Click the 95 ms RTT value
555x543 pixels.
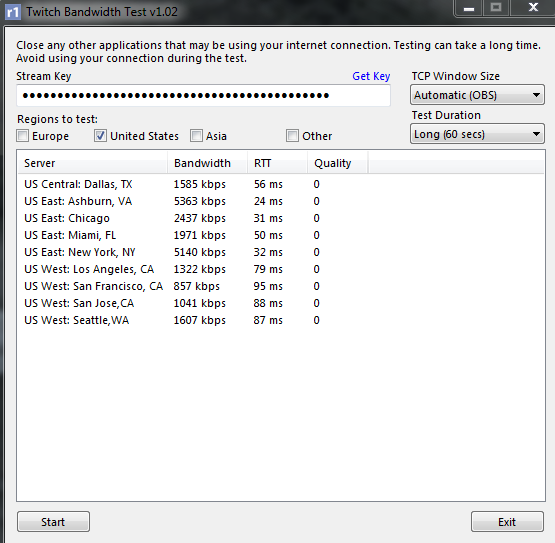268,286
